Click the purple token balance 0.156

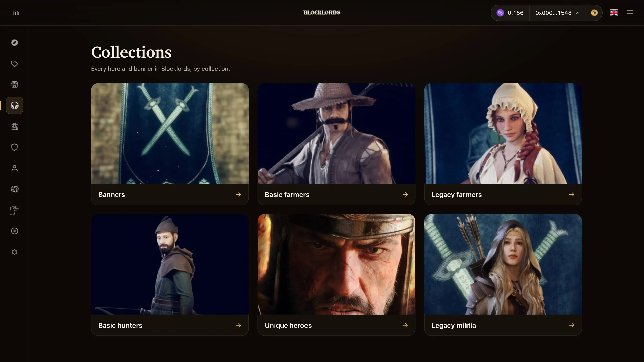tap(510, 13)
